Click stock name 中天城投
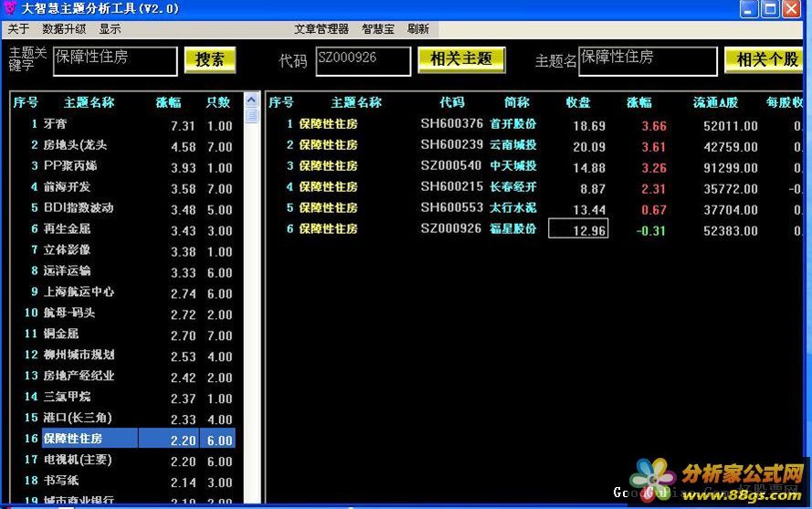Screen dimensions: 812x509 pyautogui.click(x=513, y=166)
